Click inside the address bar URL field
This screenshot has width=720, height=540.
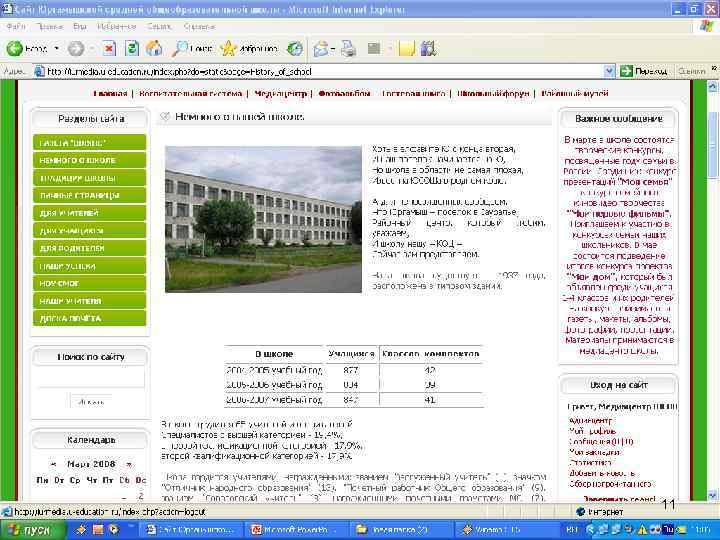click(x=321, y=72)
